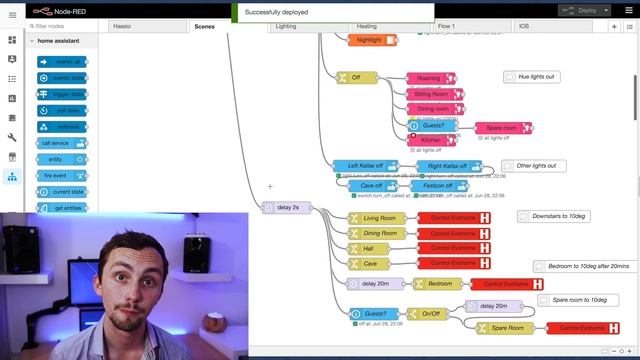This screenshot has height=360, width=640.
Task: Select the 'Control Evohome' node after Bedroom
Action: [507, 284]
